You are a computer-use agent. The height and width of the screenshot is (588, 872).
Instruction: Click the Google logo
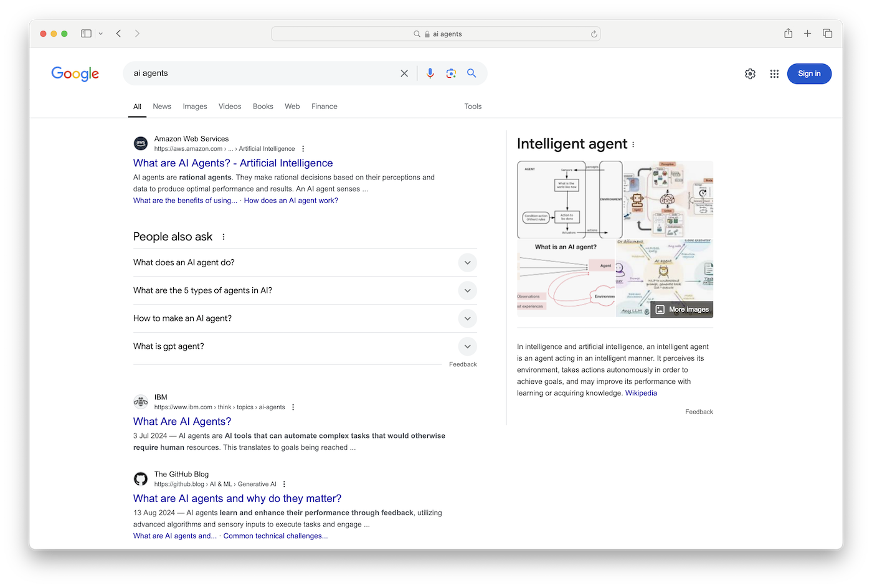[x=75, y=73]
